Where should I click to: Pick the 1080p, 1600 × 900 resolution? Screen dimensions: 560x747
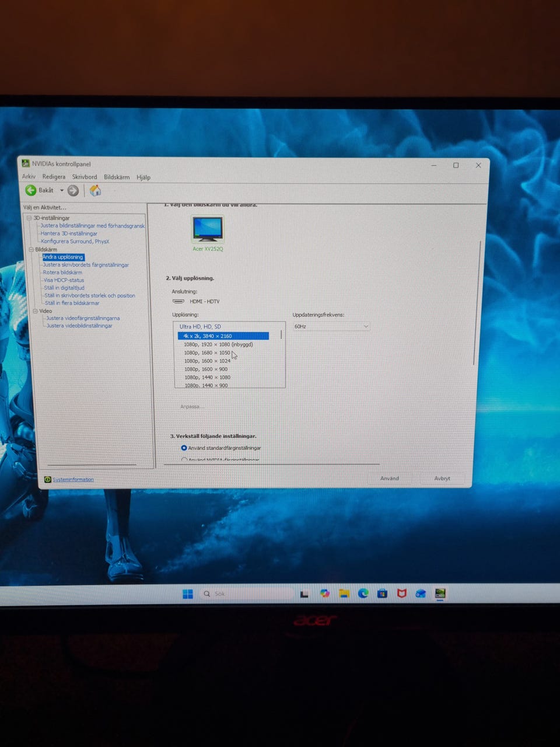(x=206, y=369)
